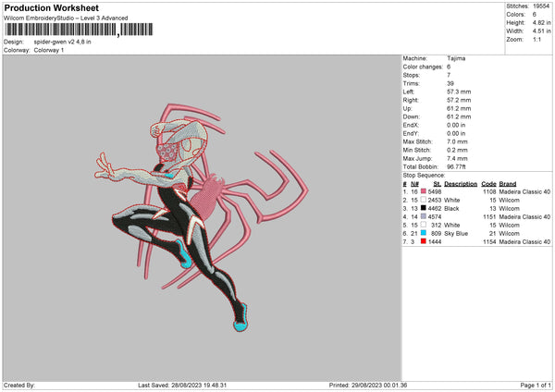Click the Zoom value '1:1'

point(536,39)
